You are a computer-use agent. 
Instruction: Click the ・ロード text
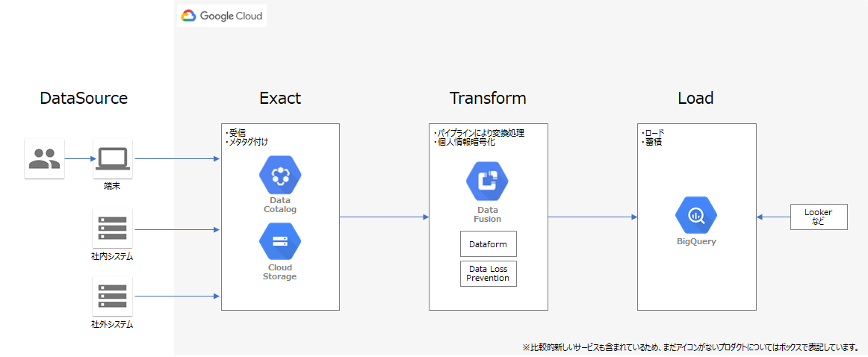[652, 133]
